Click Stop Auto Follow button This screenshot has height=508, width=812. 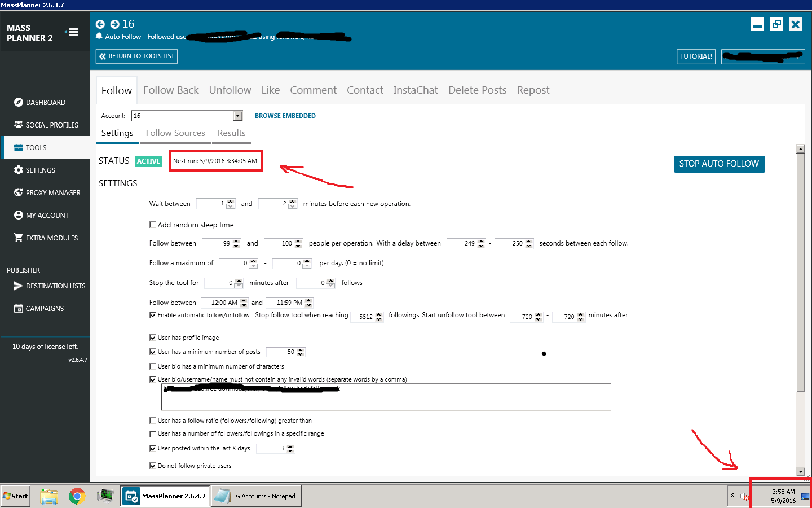coord(719,164)
